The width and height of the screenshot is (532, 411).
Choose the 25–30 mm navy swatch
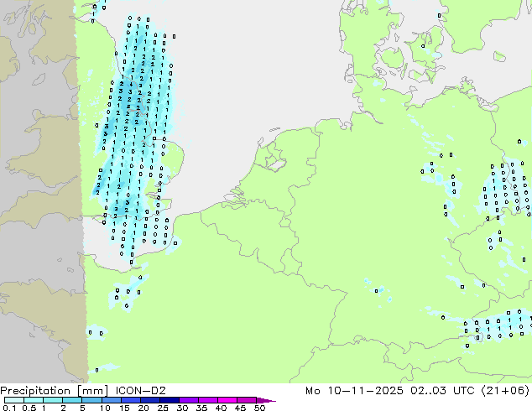click(x=169, y=400)
